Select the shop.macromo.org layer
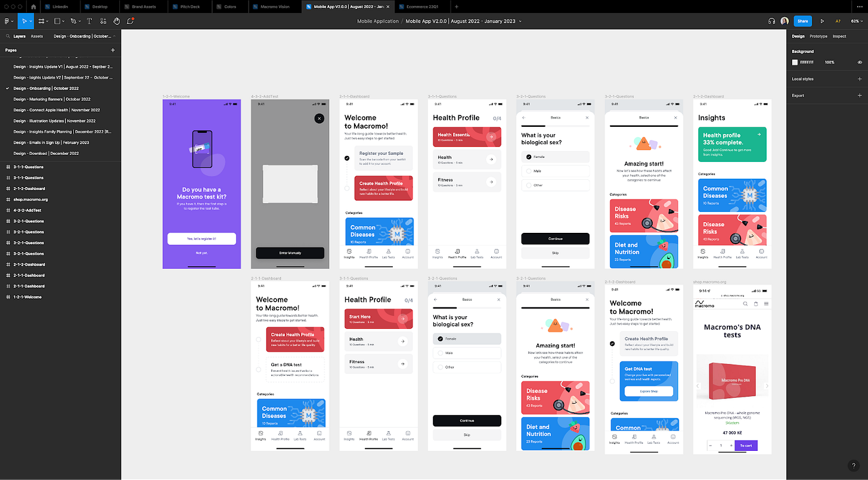 coord(30,200)
